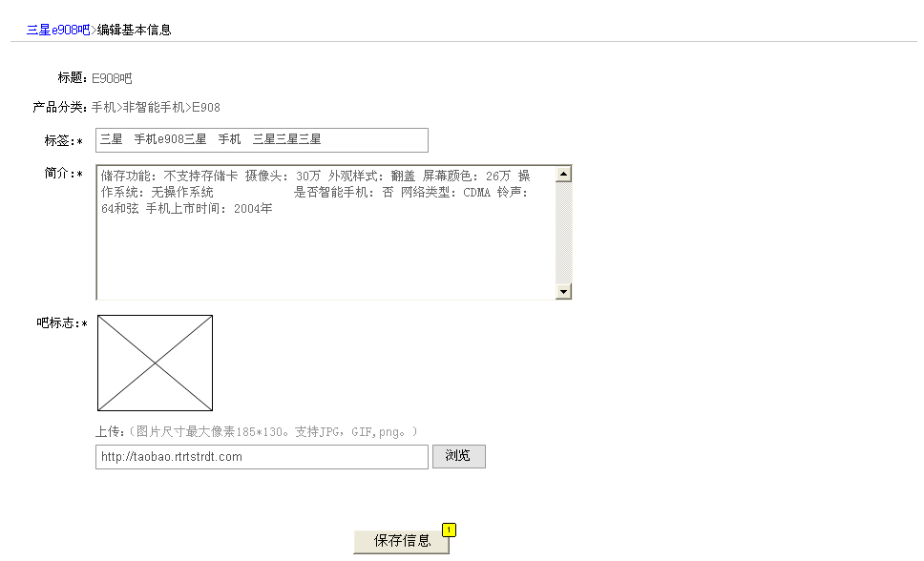Click the category text 手机>非智能手机>E908
The image size is (924, 561).
pyautogui.click(x=156, y=107)
